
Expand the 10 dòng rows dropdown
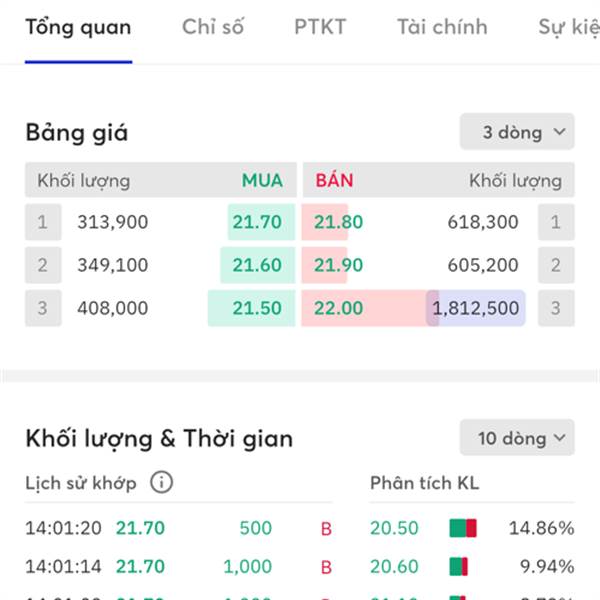coord(517,437)
